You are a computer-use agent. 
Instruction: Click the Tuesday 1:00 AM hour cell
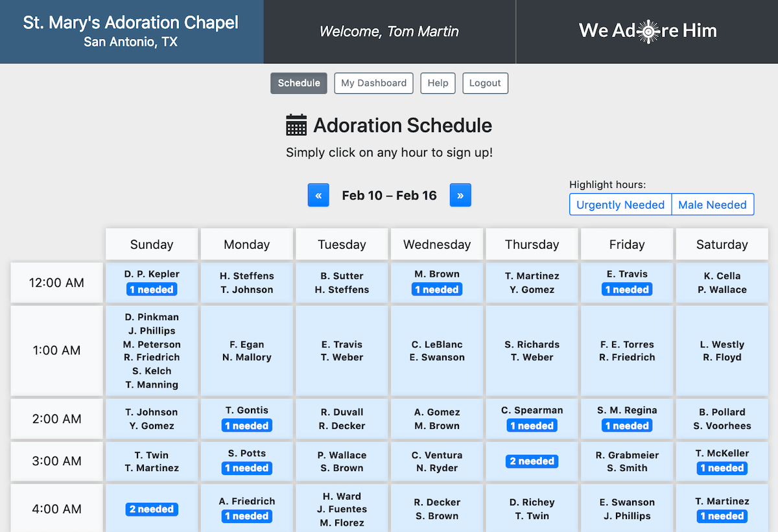(x=342, y=351)
